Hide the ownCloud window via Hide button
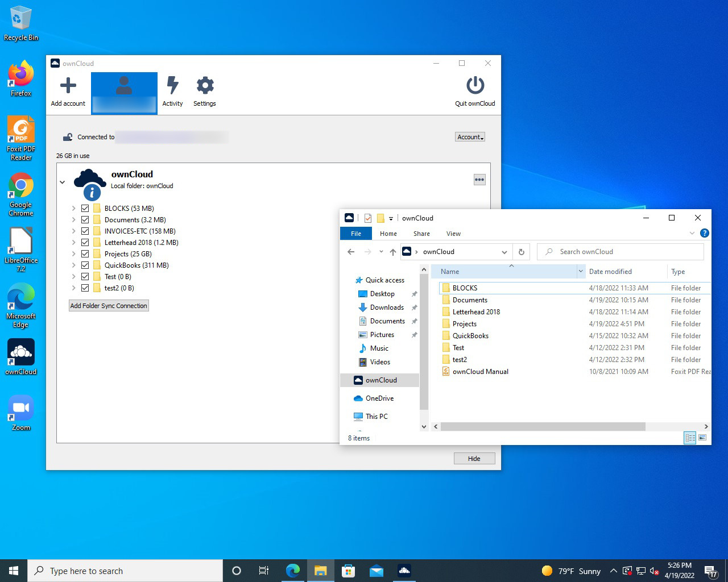 pos(474,458)
